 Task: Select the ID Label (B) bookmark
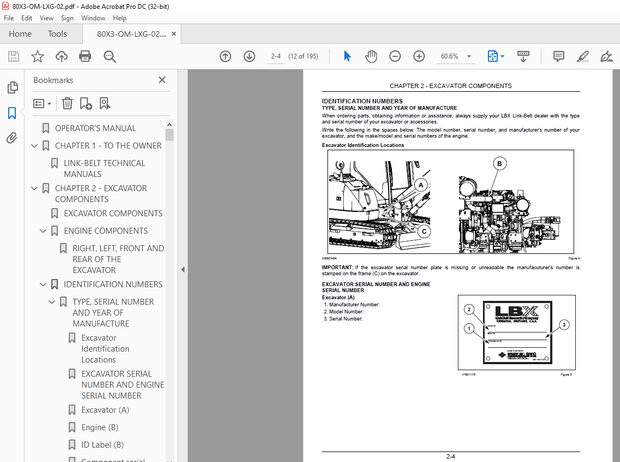pyautogui.click(x=102, y=445)
